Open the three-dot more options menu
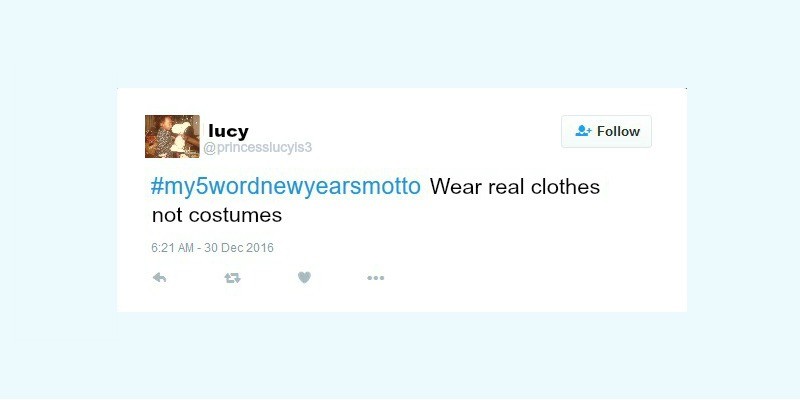Screen dimensions: 800x400 coord(376,278)
